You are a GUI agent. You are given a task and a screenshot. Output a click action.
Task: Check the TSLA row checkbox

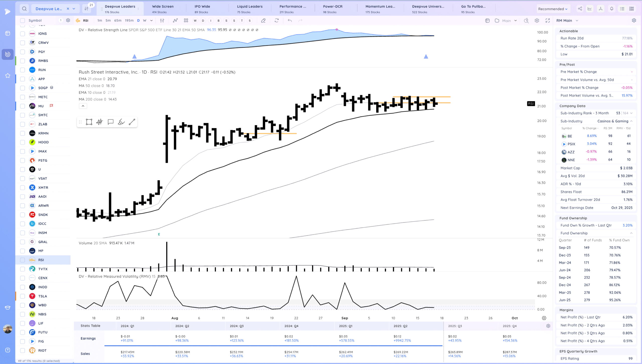click(23, 296)
